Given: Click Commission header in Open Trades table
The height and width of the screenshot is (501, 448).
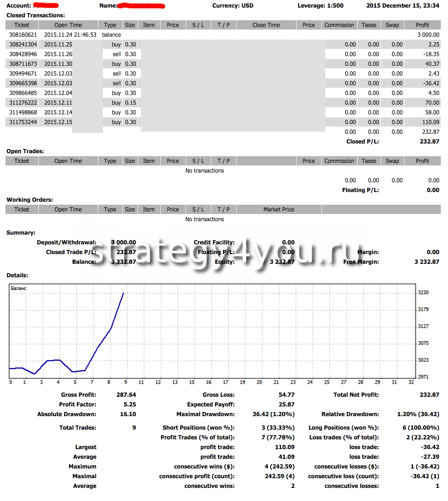Looking at the screenshot, I should [x=339, y=161].
